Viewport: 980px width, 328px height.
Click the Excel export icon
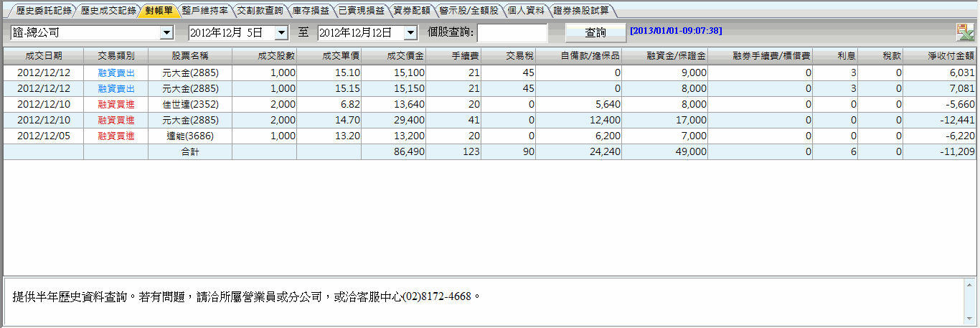pyautogui.click(x=965, y=32)
